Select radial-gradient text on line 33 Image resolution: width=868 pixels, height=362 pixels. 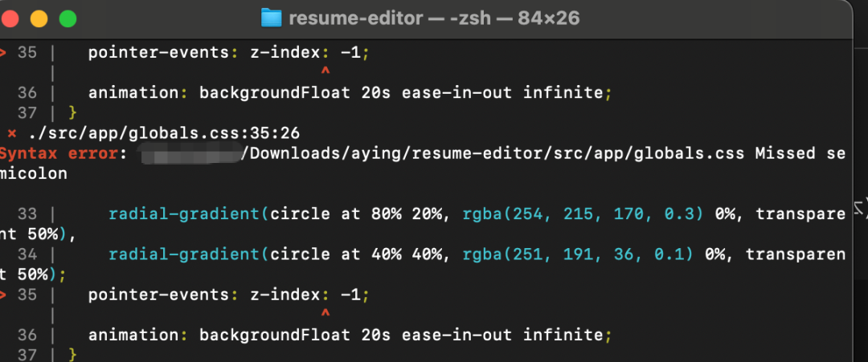[184, 214]
